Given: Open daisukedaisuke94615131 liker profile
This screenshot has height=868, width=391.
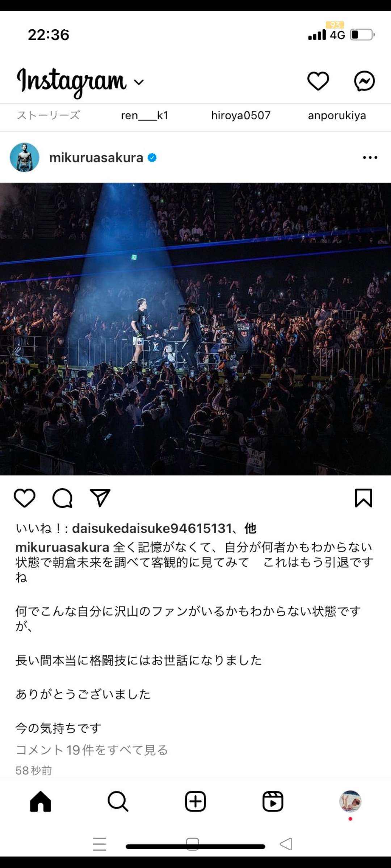Looking at the screenshot, I should click(152, 528).
